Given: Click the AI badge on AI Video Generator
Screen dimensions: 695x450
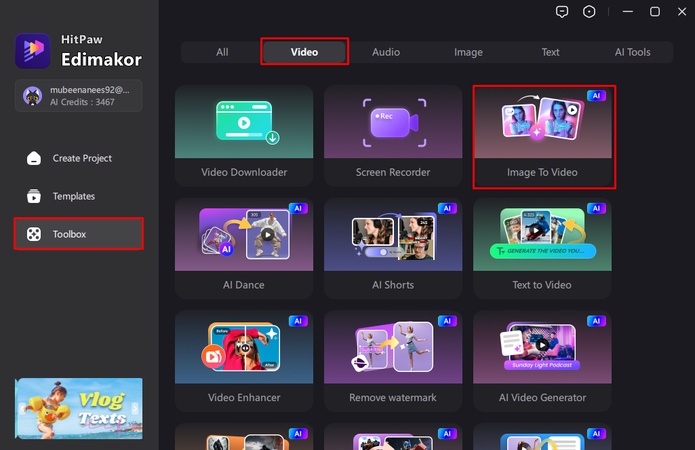Looking at the screenshot, I should 596,321.
